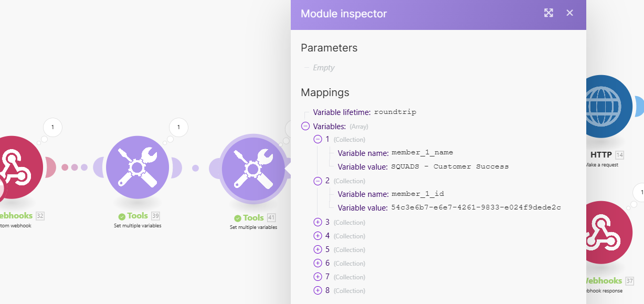Collapse collection 1 in Variables
The width and height of the screenshot is (644, 304).
(x=318, y=139)
